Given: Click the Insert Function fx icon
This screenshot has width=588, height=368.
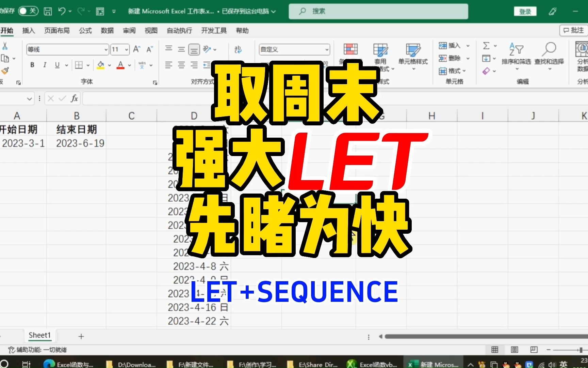Looking at the screenshot, I should click(74, 98).
